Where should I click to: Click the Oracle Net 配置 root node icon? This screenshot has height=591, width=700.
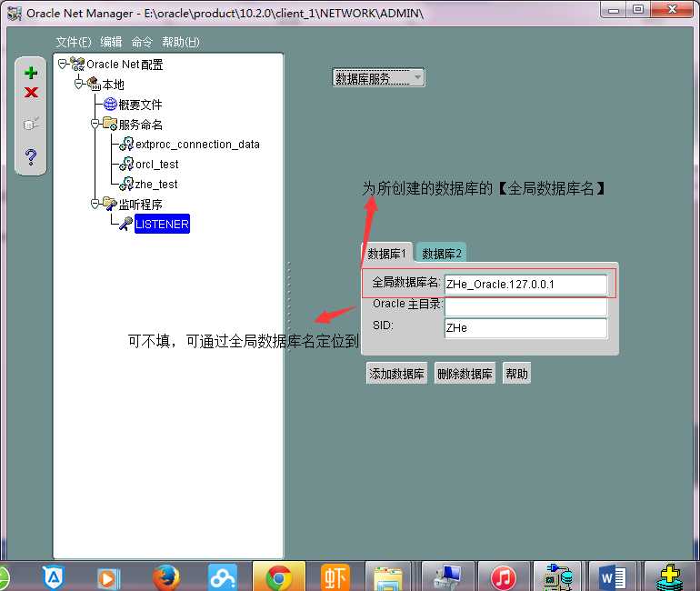77,65
